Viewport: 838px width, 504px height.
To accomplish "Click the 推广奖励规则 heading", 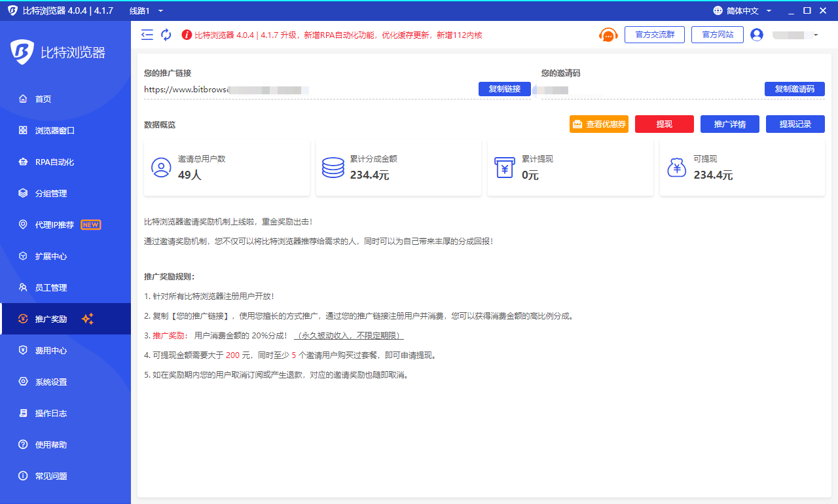I will pos(170,276).
